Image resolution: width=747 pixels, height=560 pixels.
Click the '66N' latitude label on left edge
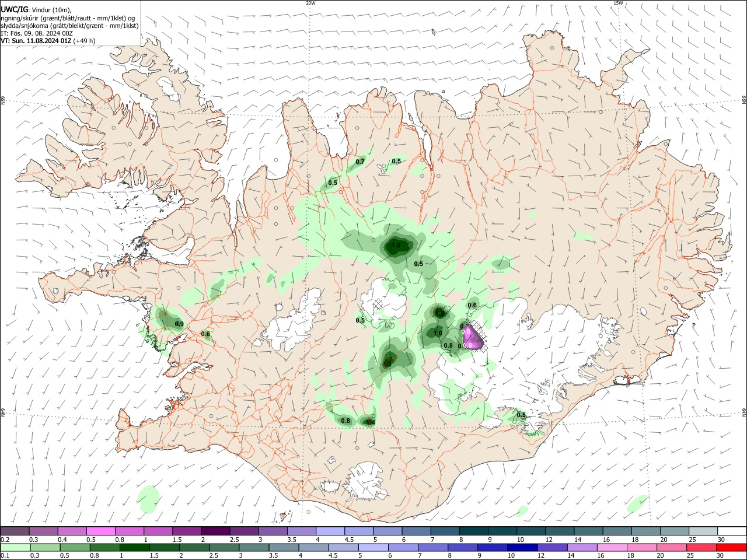pos(3,100)
